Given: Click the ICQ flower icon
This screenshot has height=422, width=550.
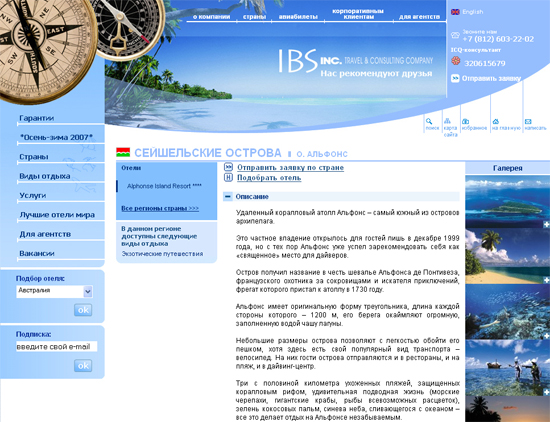Looking at the screenshot, I should click(455, 61).
